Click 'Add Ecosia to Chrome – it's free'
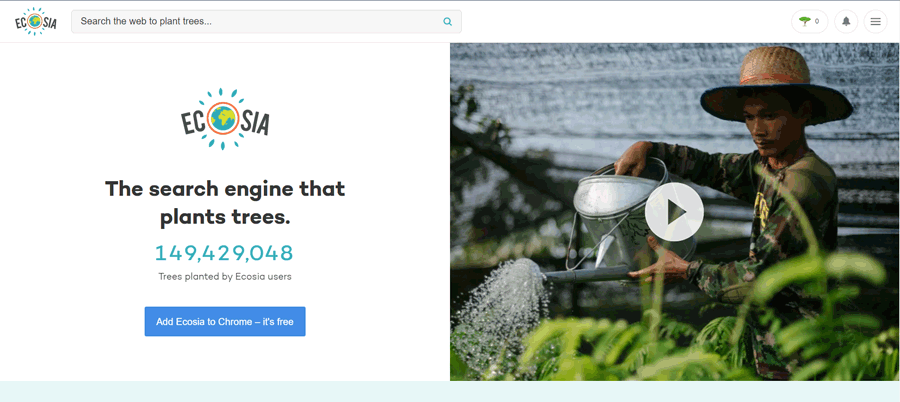This screenshot has height=402, width=900. pyautogui.click(x=225, y=322)
